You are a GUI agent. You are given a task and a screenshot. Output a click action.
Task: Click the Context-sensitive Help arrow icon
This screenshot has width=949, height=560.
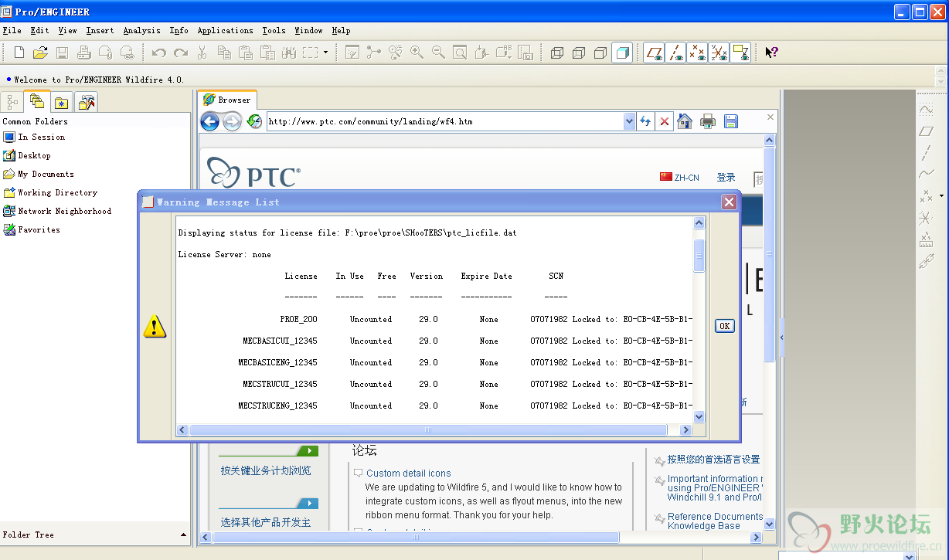(x=771, y=53)
